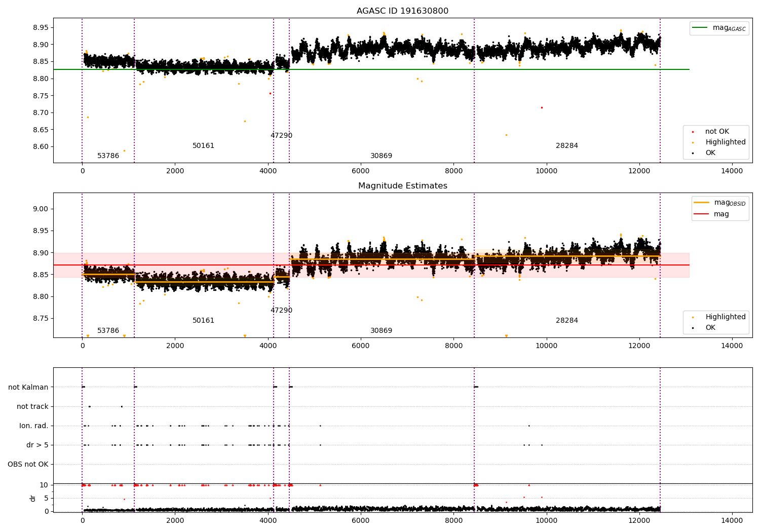Click obsid label 47290 in Magnitude Estimates plot
Image resolution: width=760 pixels, height=532 pixels.
coord(281,311)
